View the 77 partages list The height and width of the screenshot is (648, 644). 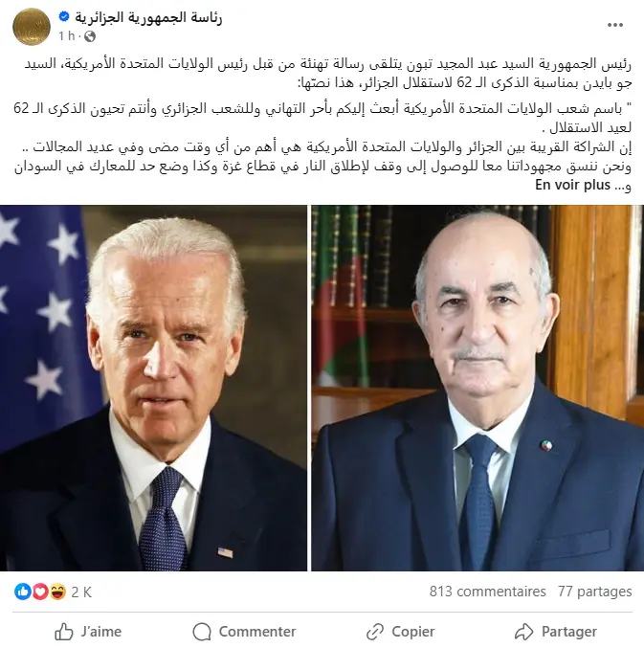tap(594, 592)
